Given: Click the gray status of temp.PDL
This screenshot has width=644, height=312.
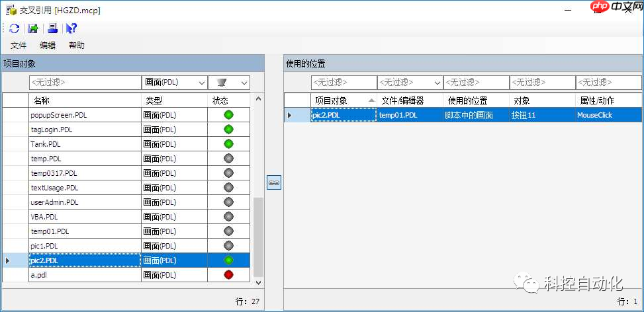Looking at the screenshot, I should tap(229, 159).
